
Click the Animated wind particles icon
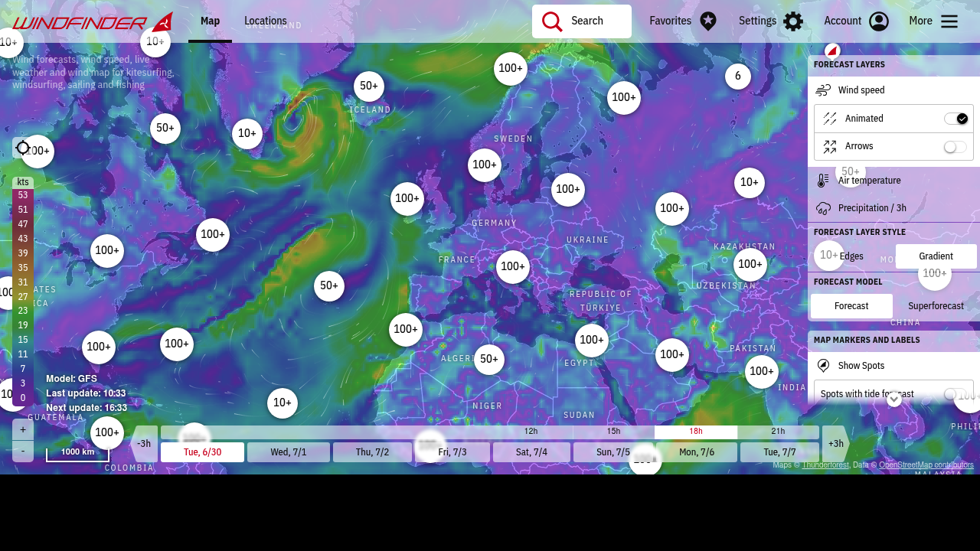[830, 119]
